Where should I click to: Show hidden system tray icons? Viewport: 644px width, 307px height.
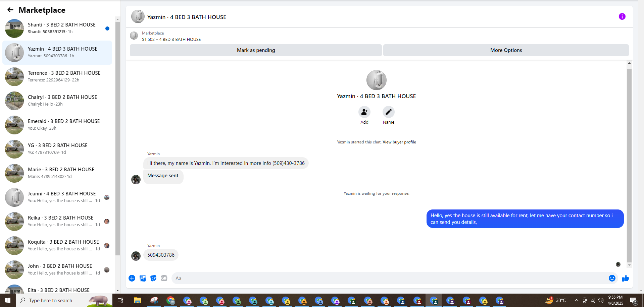click(x=576, y=300)
